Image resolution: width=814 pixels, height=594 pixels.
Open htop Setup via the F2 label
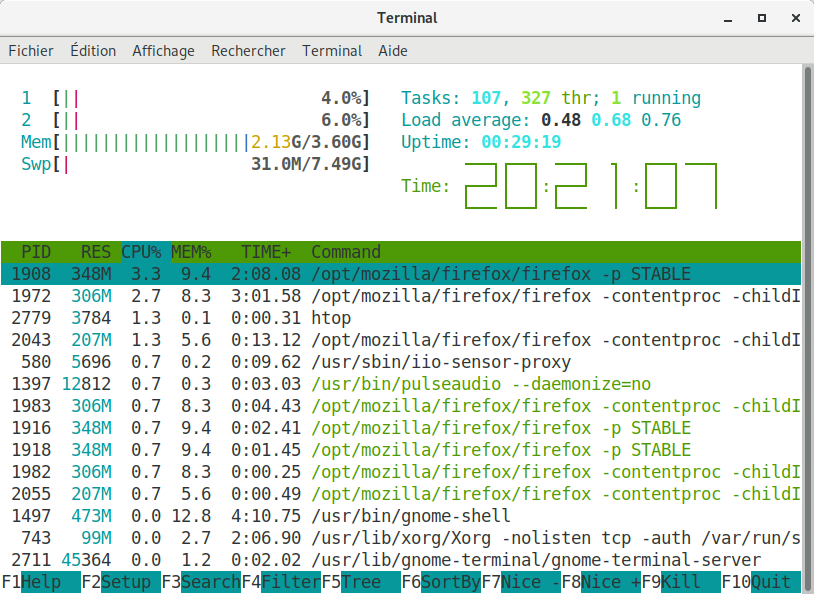[x=121, y=582]
